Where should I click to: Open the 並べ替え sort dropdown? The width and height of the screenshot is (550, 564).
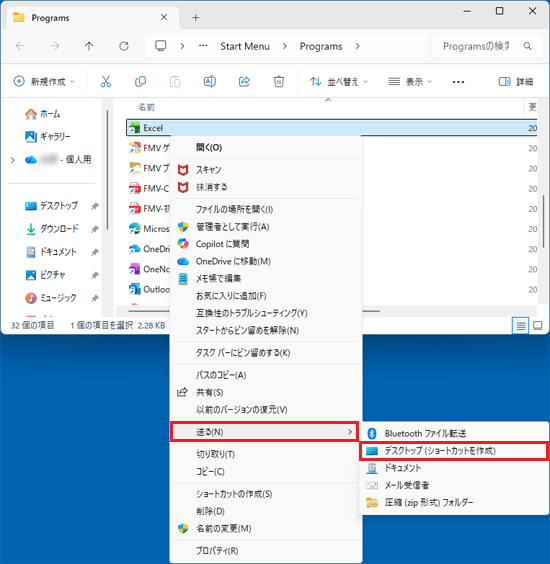point(339,82)
